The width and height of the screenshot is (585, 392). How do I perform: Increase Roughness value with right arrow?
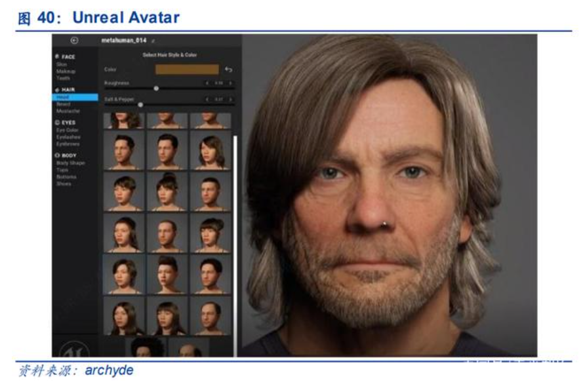coord(230,83)
